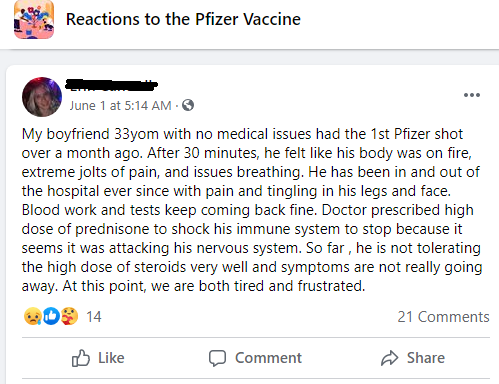The image size is (499, 384).
Task: Click the Comment button label
Action: click(x=268, y=358)
